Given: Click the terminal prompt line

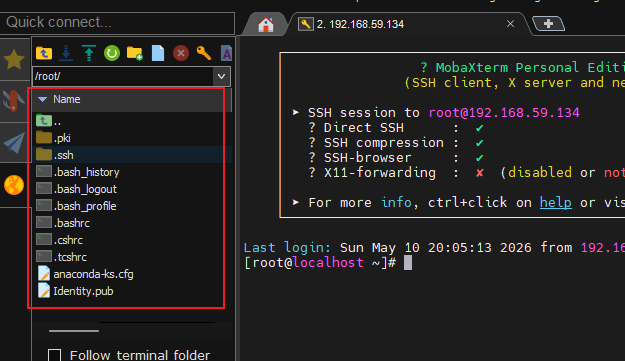Looking at the screenshot, I should pyautogui.click(x=328, y=263).
